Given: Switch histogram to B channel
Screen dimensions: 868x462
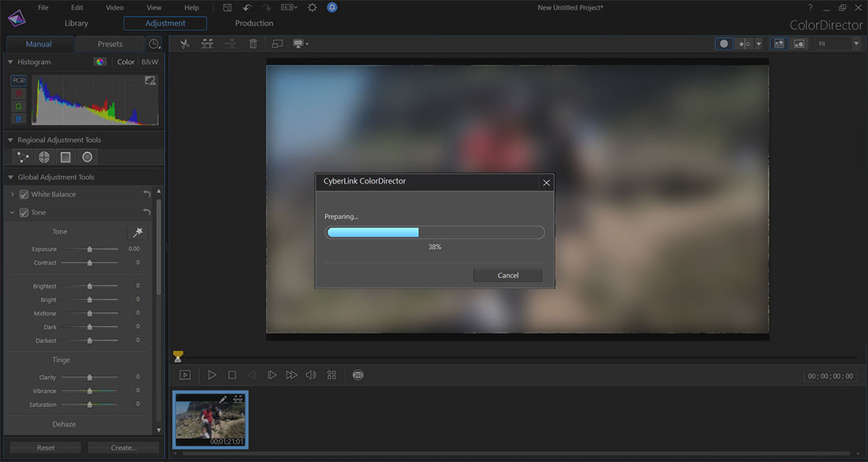Looking at the screenshot, I should coord(19,119).
